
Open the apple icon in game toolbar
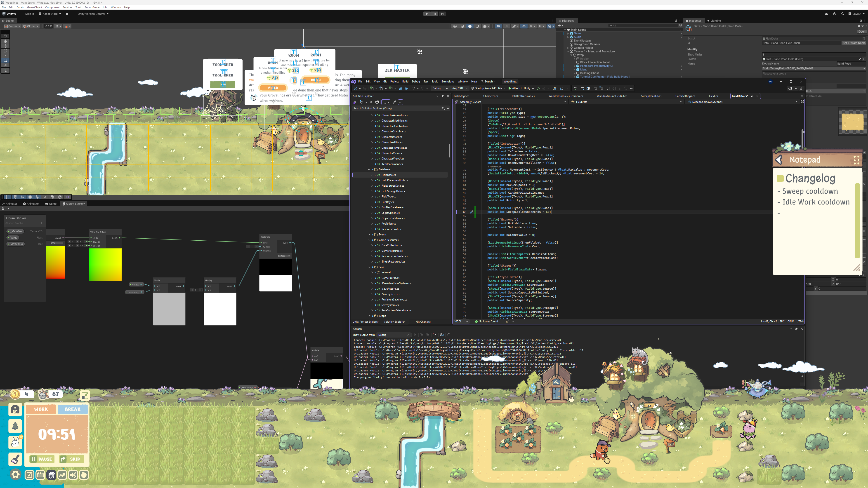(84, 475)
